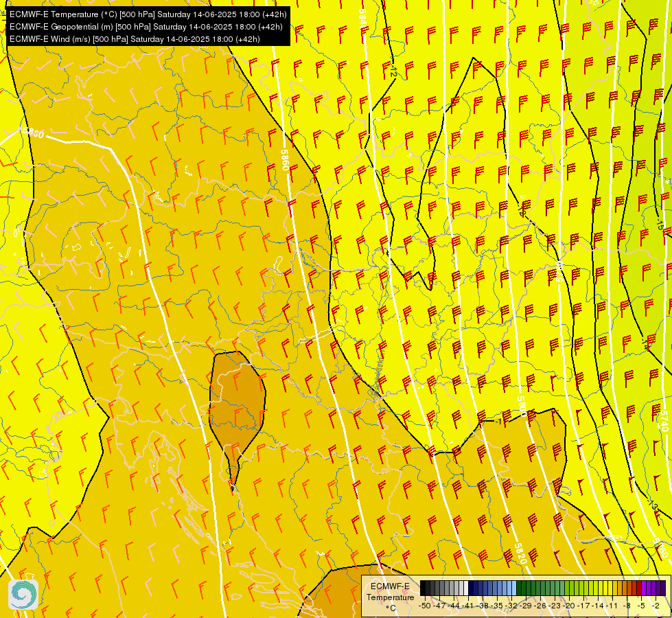Click the -5 legend tick label
Screen dimensions: 672x618
click(x=642, y=606)
